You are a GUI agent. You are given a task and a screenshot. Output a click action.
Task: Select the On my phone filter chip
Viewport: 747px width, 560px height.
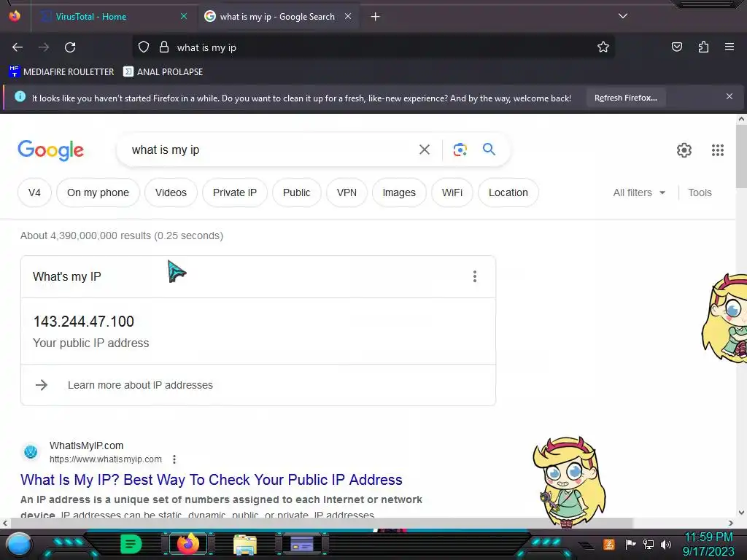[x=98, y=192]
